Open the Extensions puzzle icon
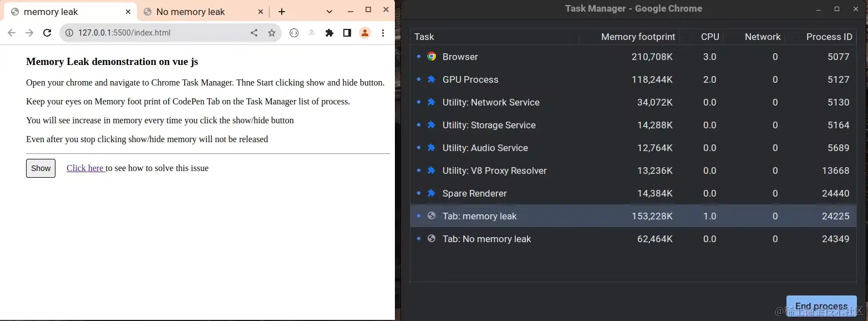 pyautogui.click(x=329, y=33)
